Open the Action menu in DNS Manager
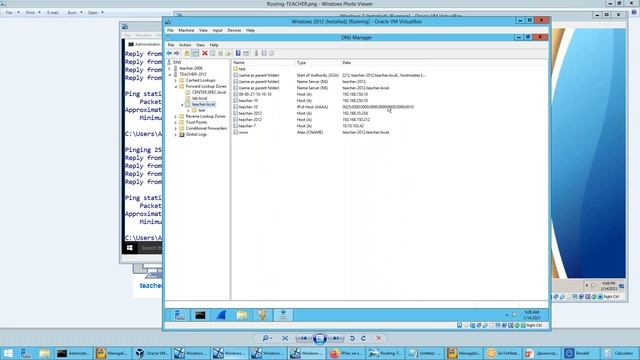Viewport: 640px width, 360px height. coord(185,45)
